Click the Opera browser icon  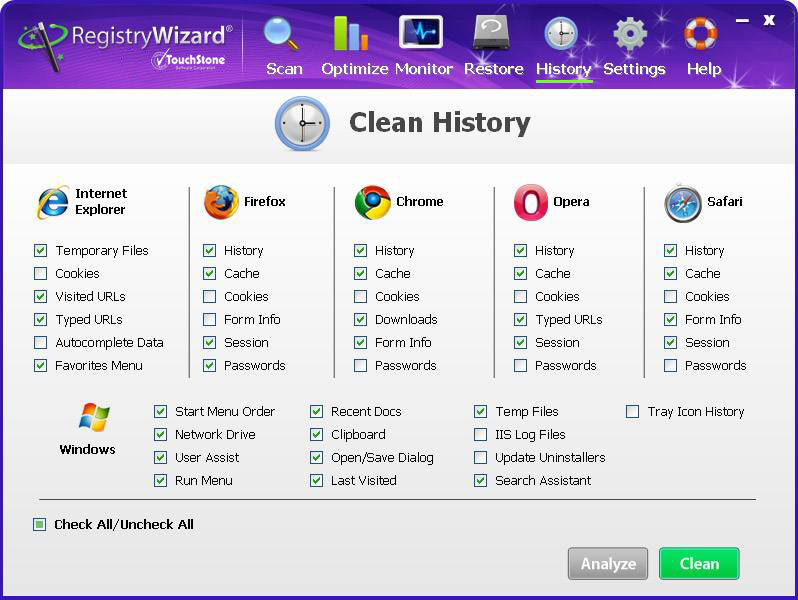(530, 202)
